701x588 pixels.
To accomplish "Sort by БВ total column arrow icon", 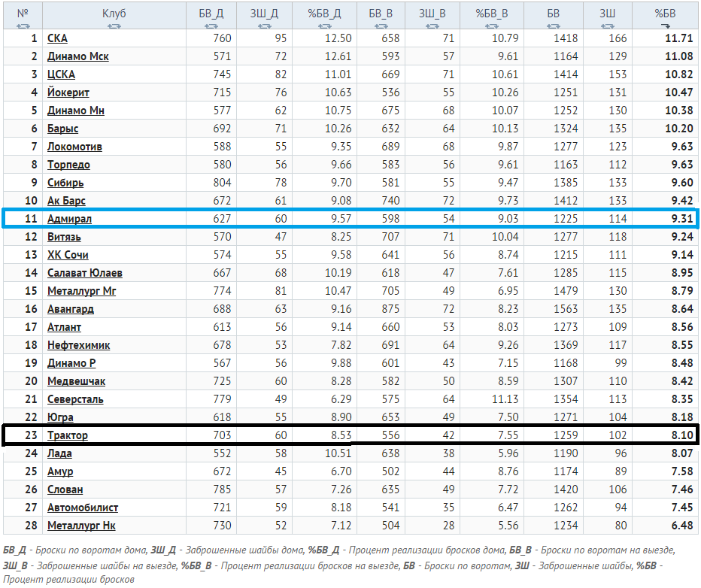I will [553, 26].
